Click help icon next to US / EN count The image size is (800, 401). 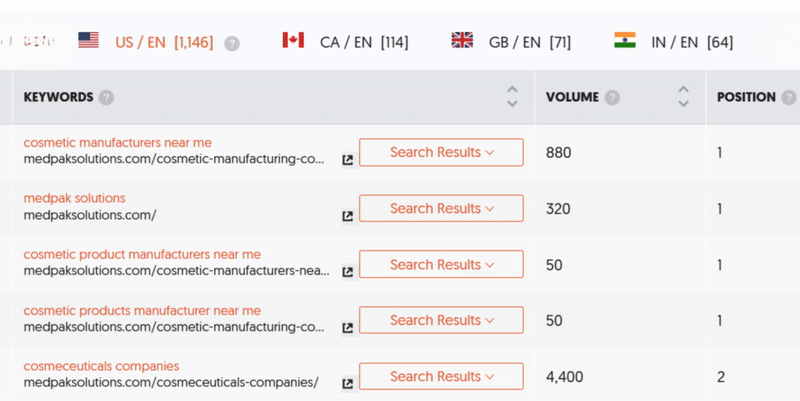[232, 43]
